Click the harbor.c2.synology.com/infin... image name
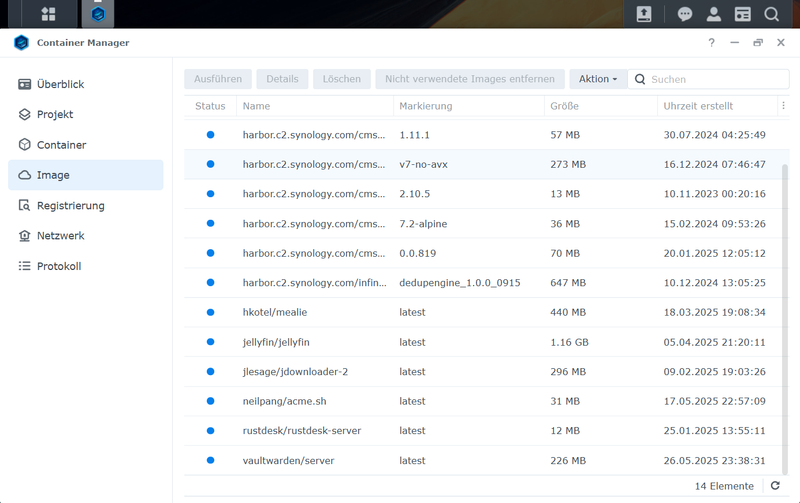800x503 pixels. click(315, 283)
